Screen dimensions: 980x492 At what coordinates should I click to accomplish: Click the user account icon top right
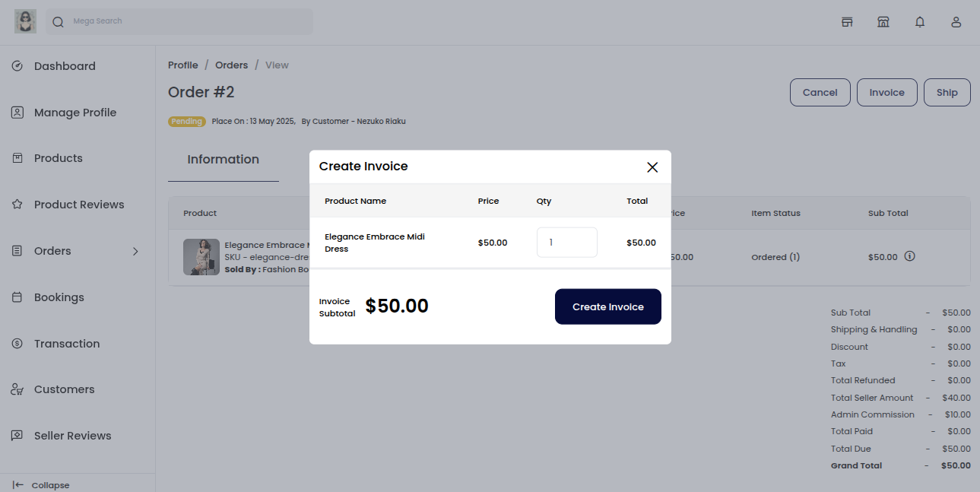coord(956,22)
